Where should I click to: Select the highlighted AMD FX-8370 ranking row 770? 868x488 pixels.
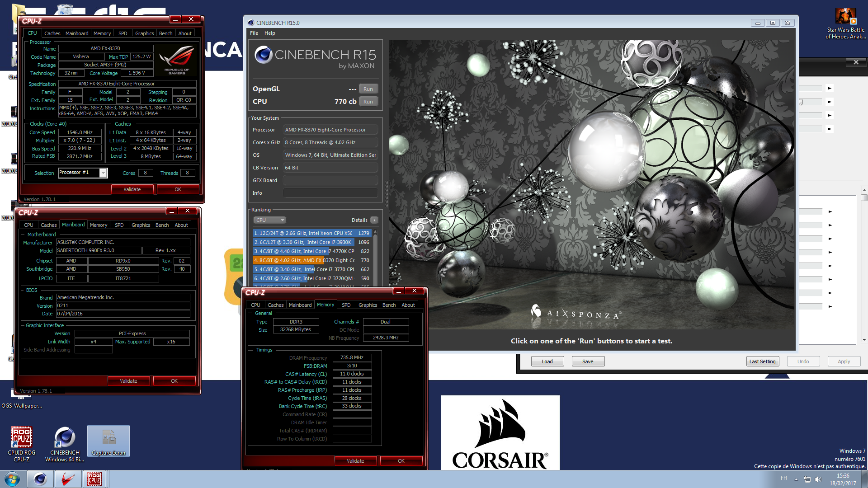(x=312, y=260)
